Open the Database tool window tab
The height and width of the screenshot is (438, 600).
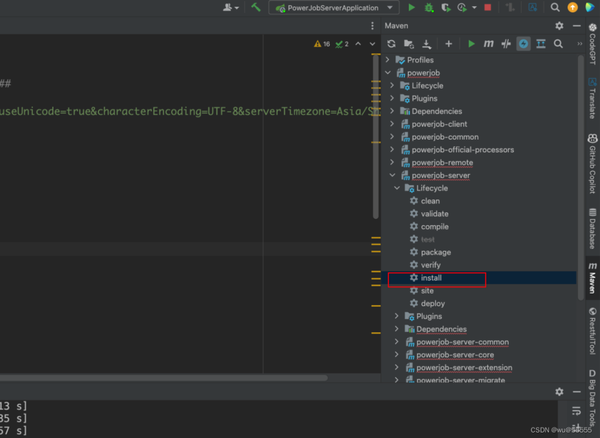click(x=592, y=225)
